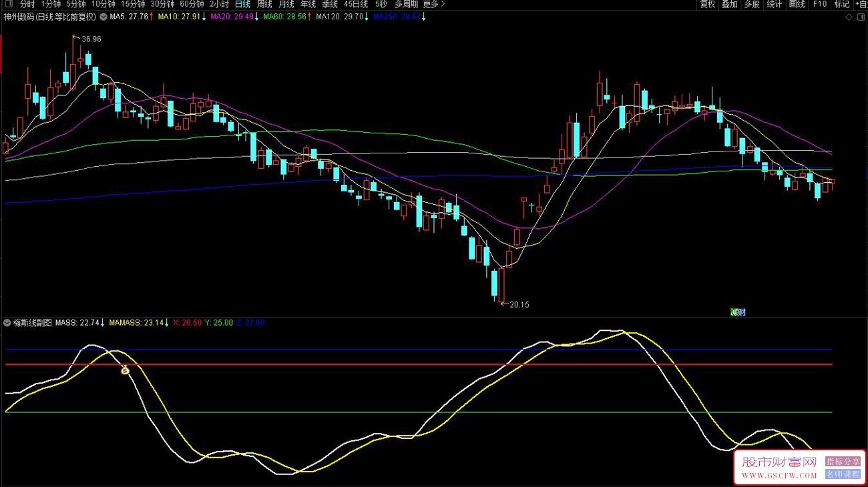868x487 pixels.
Task: Click the 36.96 high price label
Action: pos(91,39)
